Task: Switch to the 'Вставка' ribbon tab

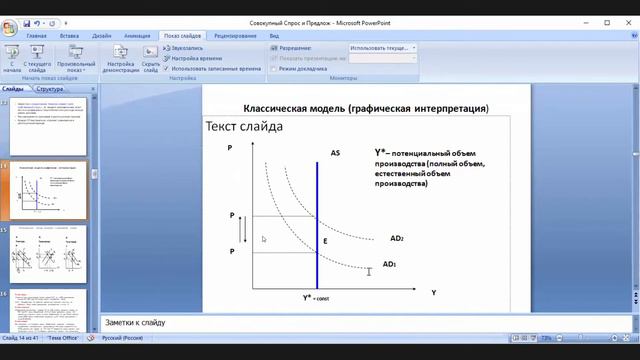Action: pyautogui.click(x=69, y=36)
